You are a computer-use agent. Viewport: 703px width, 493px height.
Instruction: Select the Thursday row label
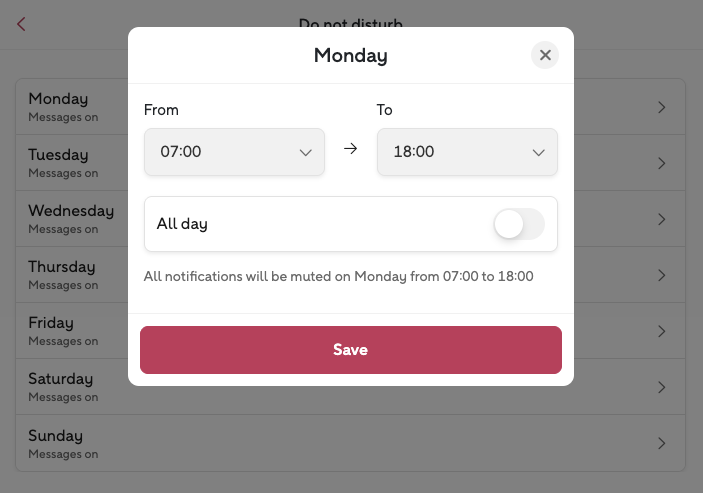coord(61,267)
